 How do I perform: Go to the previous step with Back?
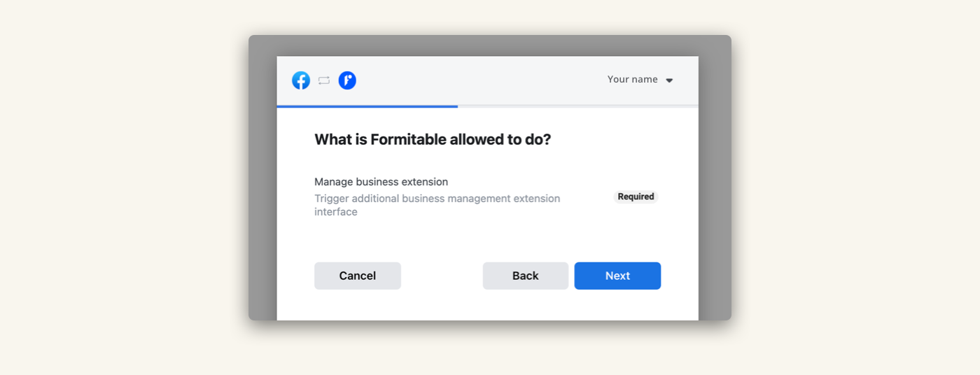pyautogui.click(x=526, y=276)
